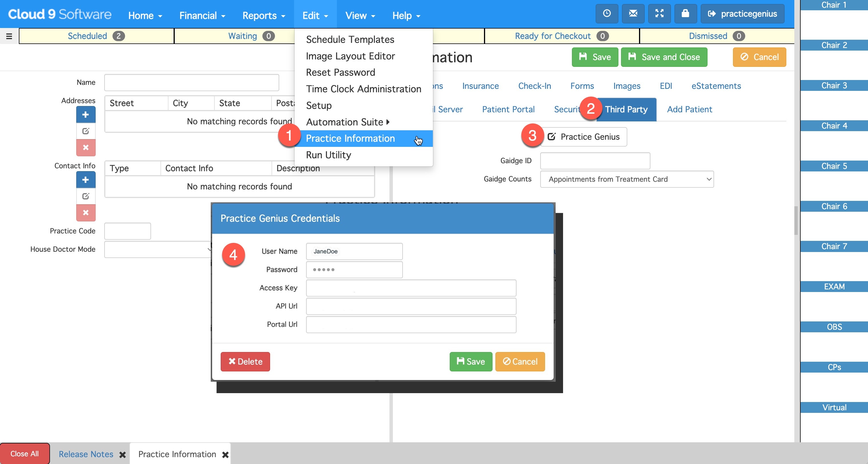The width and height of the screenshot is (868, 464).
Task: Click the Portal Url field
Action: pyautogui.click(x=411, y=324)
